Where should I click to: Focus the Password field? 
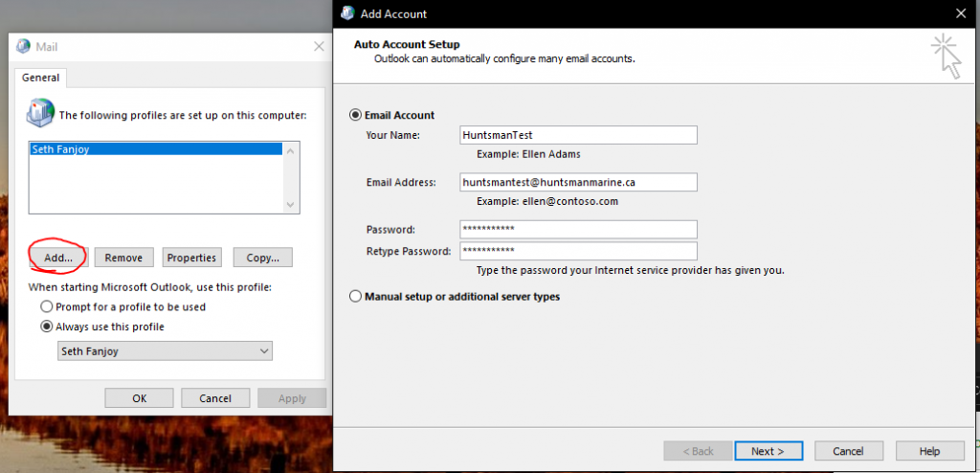pyautogui.click(x=577, y=230)
